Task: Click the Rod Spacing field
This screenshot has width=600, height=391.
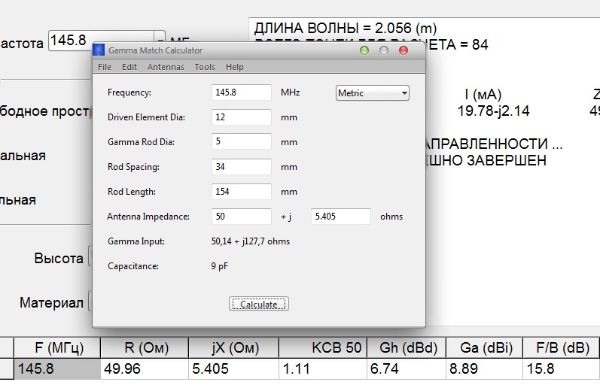Action: [x=241, y=167]
